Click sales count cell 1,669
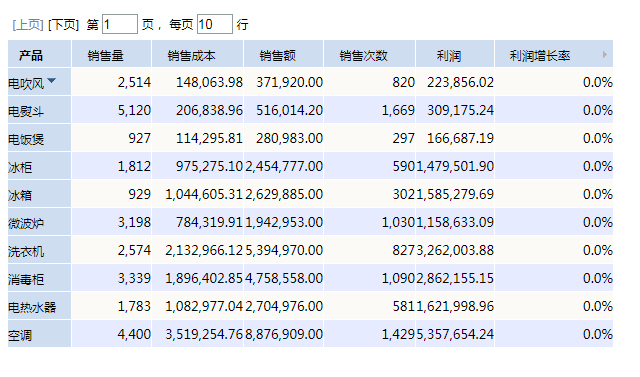This screenshot has height=377, width=640. [x=369, y=110]
